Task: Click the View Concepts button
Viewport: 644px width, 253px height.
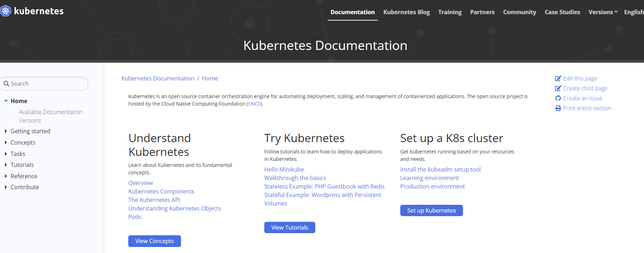Action: (154, 241)
